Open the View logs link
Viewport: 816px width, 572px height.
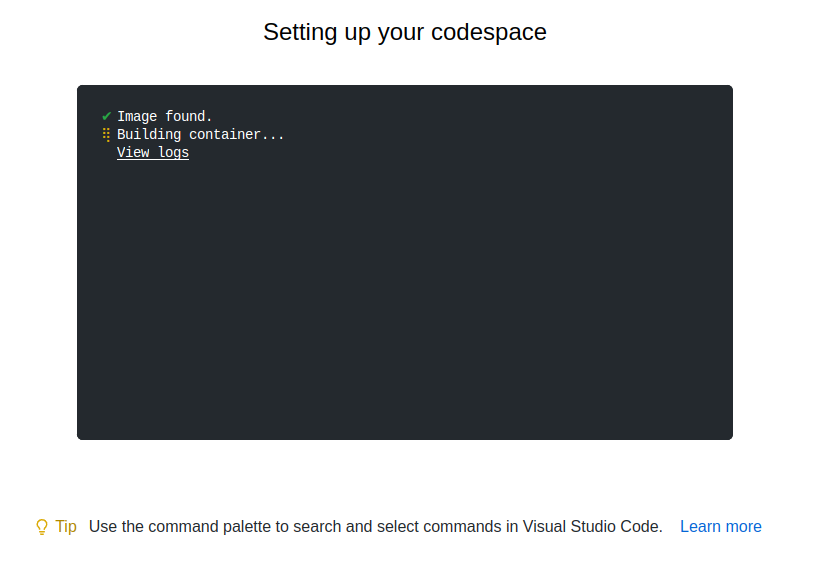coord(152,152)
